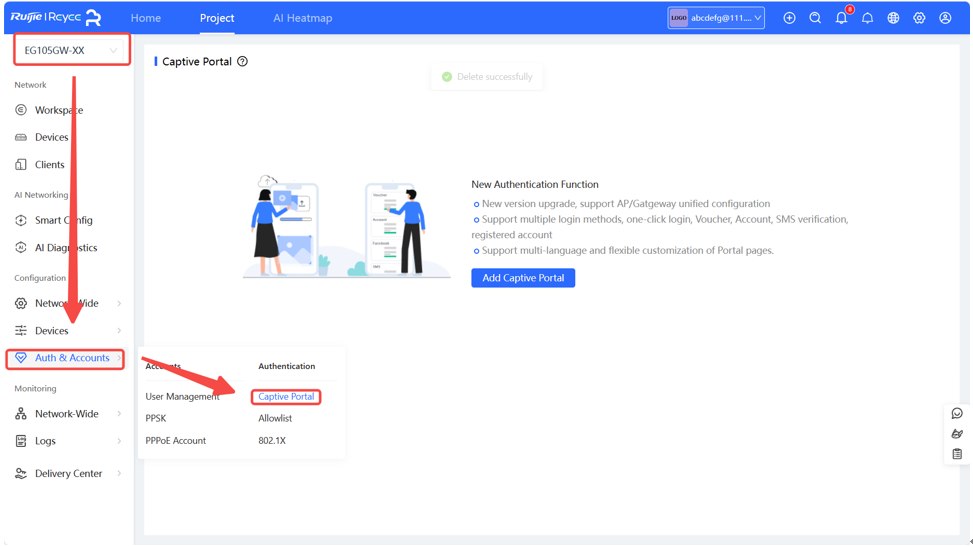Go to the Home tab
973x546 pixels.
pos(145,18)
